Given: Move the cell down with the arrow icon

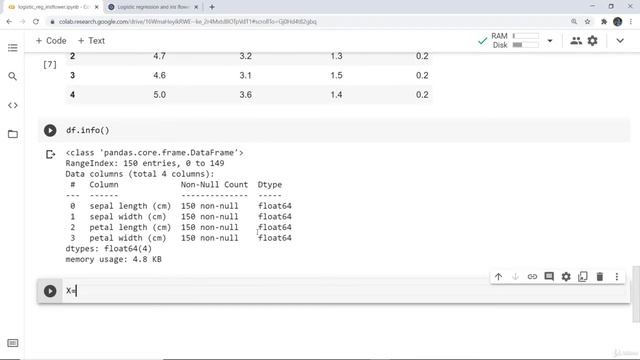Looking at the screenshot, I should click(x=515, y=277).
